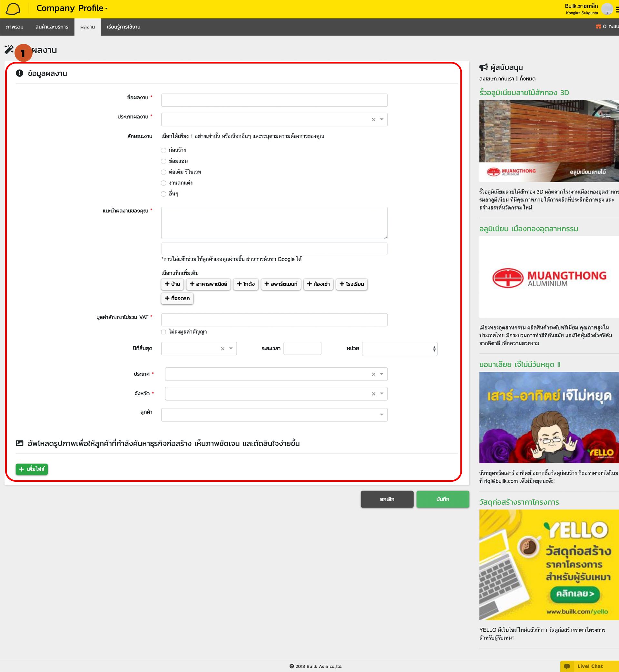The image size is (619, 672).
Task: Select the งานตกแต่ง radio option
Action: (163, 183)
